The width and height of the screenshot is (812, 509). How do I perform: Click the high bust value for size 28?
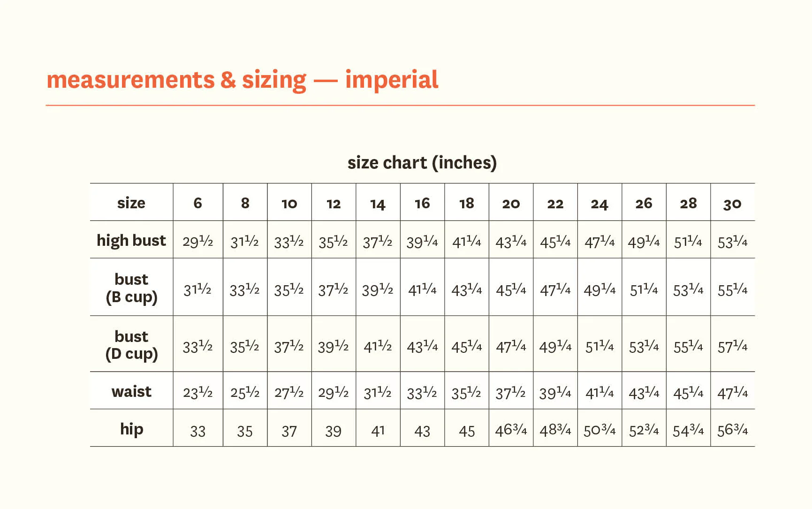click(688, 242)
